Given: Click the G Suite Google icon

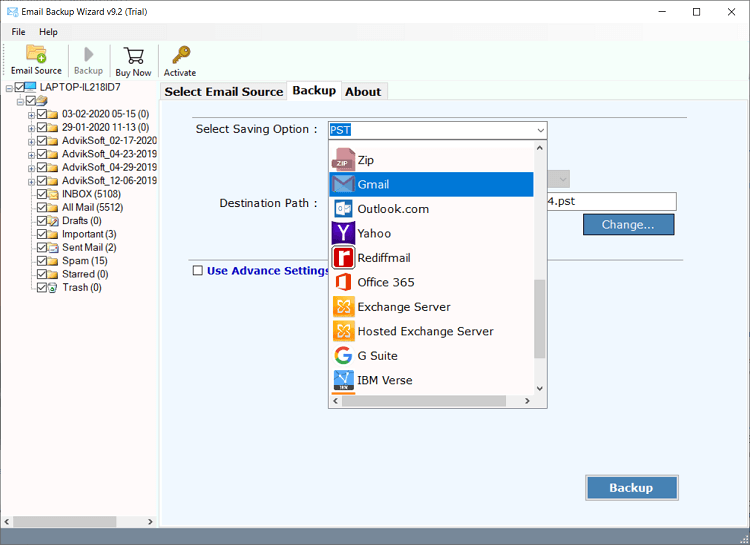Looking at the screenshot, I should [x=343, y=356].
